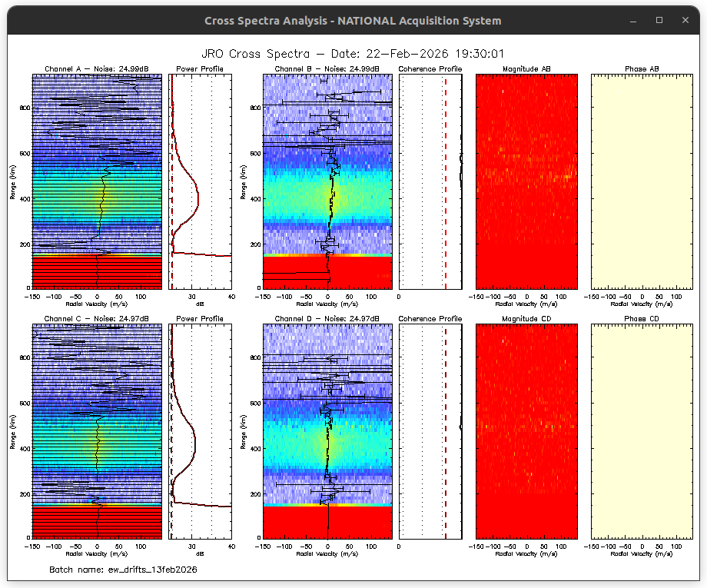Viewport: 707px width, 588px height.
Task: Click the Batch name ew_drifts_13feb2026 text
Action: tap(123, 570)
